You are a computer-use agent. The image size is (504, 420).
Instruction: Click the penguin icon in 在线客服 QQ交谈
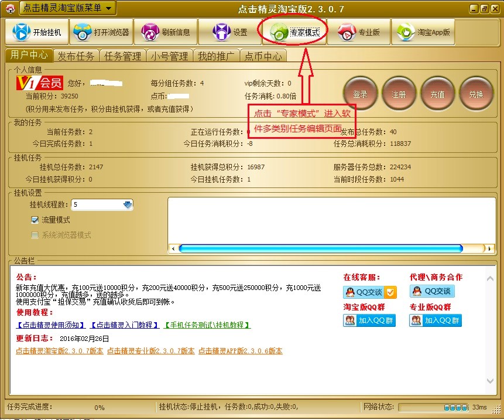tap(349, 292)
